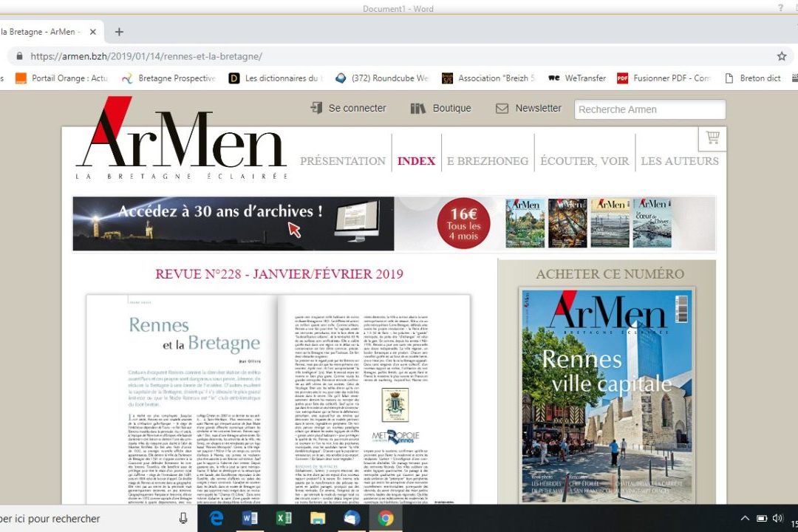Click the Rennes ville capitale cover

[x=607, y=396]
